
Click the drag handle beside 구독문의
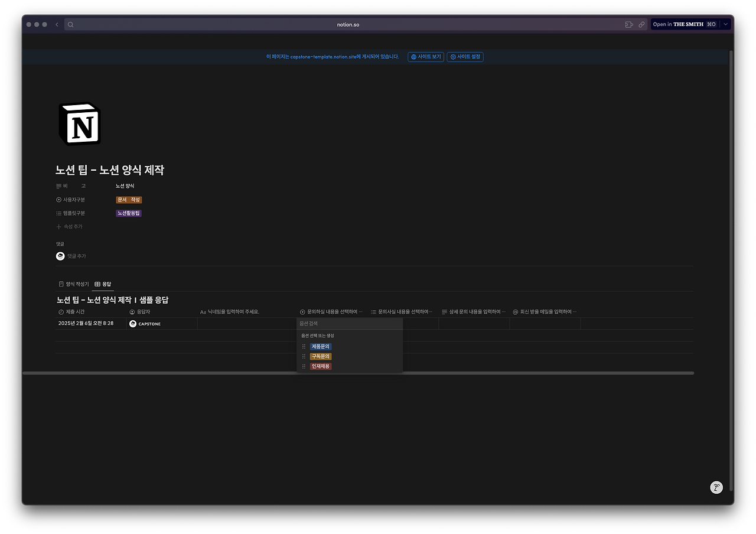(x=304, y=357)
